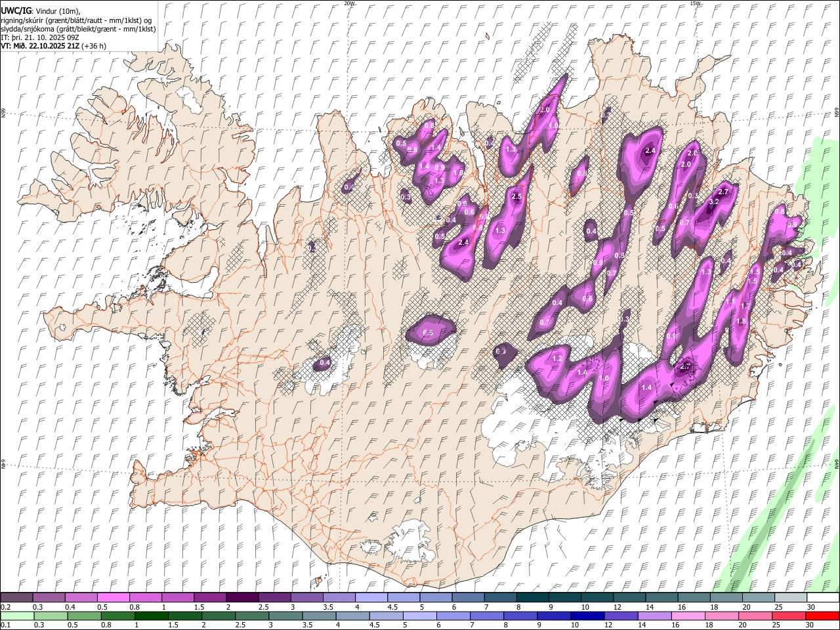Viewport: 840px width, 630px height.
Task: Click the "25" label in the snow legend row
Action: pos(778,607)
